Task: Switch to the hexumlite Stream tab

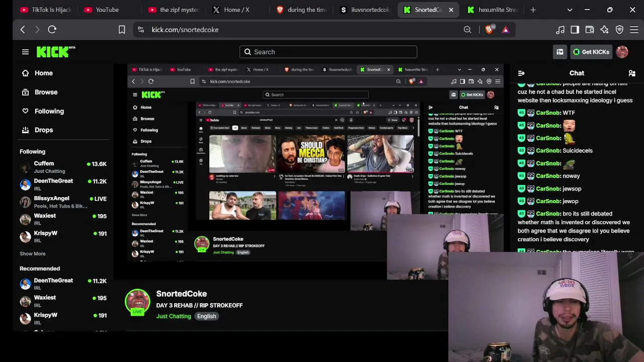Action: pyautogui.click(x=492, y=10)
